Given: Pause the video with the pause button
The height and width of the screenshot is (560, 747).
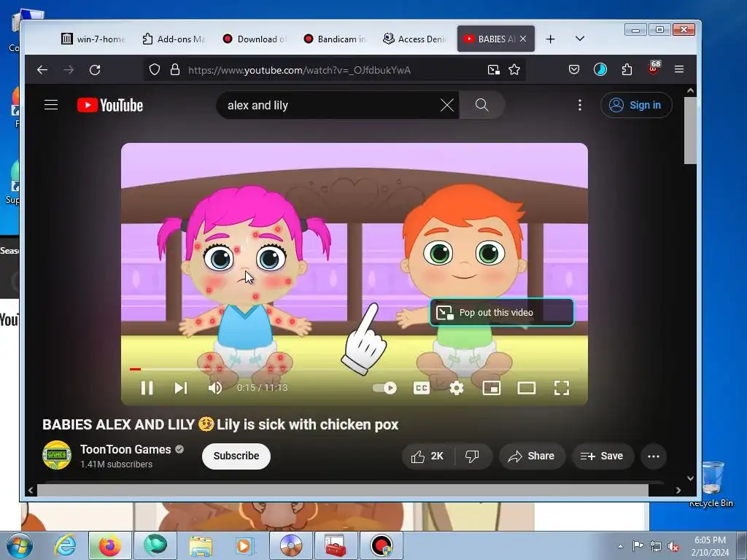Looking at the screenshot, I should tap(147, 388).
